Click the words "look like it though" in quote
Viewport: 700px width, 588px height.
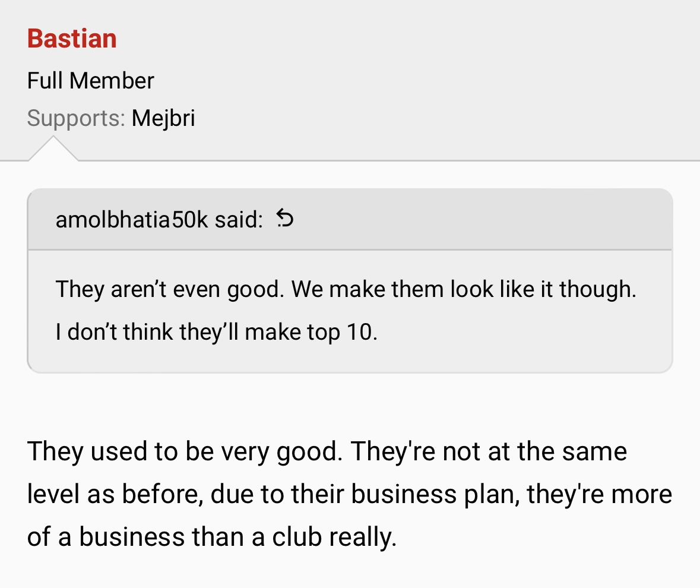coord(543,289)
